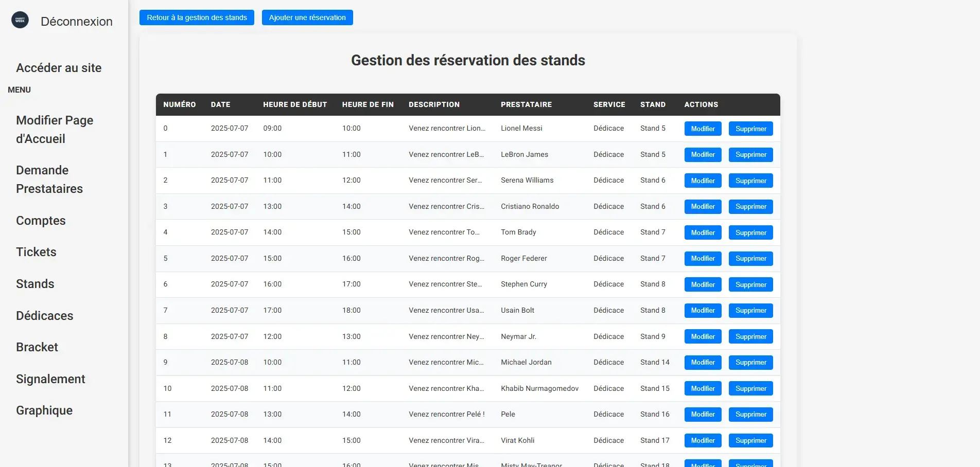Open the Dédicaces section
This screenshot has height=467, width=980.
tap(44, 315)
